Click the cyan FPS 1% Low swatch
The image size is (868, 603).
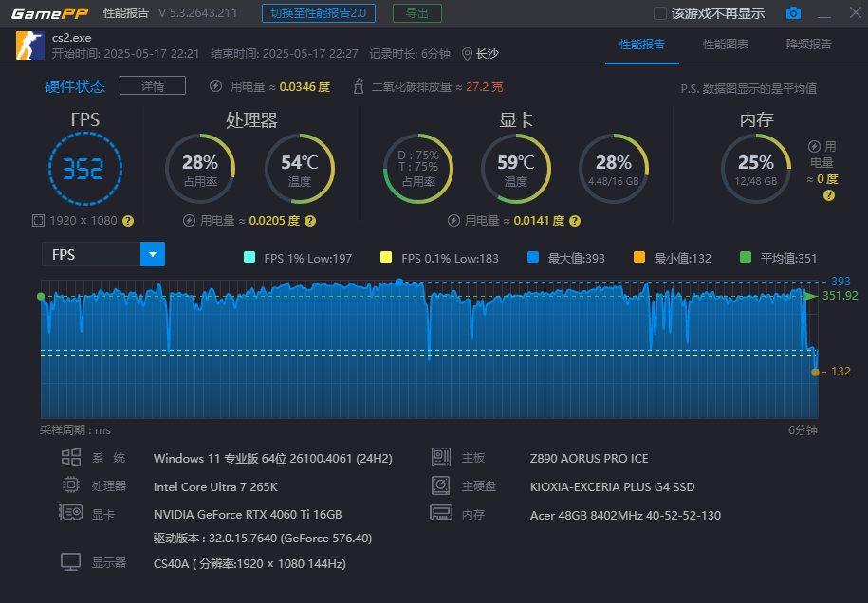coord(249,257)
